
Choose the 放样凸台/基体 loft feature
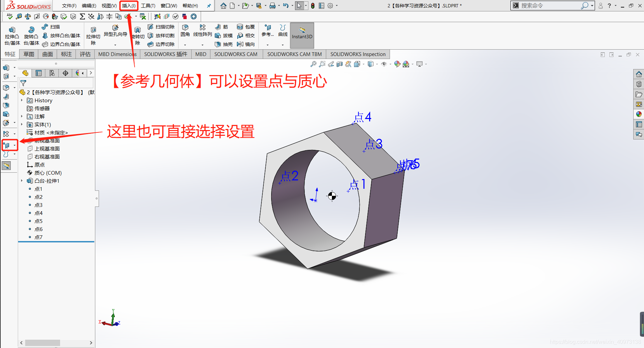pyautogui.click(x=61, y=36)
